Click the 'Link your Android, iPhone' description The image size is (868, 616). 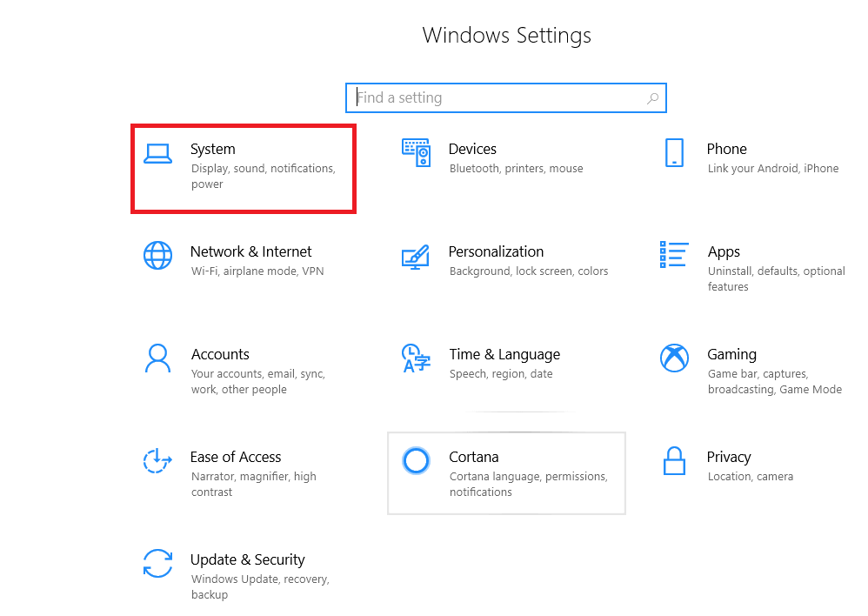point(772,169)
